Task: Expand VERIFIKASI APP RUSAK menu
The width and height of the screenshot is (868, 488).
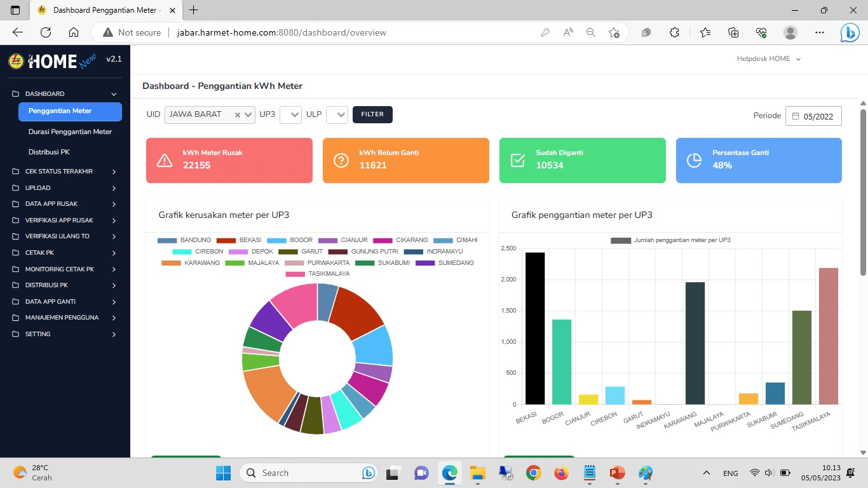Action: point(65,220)
